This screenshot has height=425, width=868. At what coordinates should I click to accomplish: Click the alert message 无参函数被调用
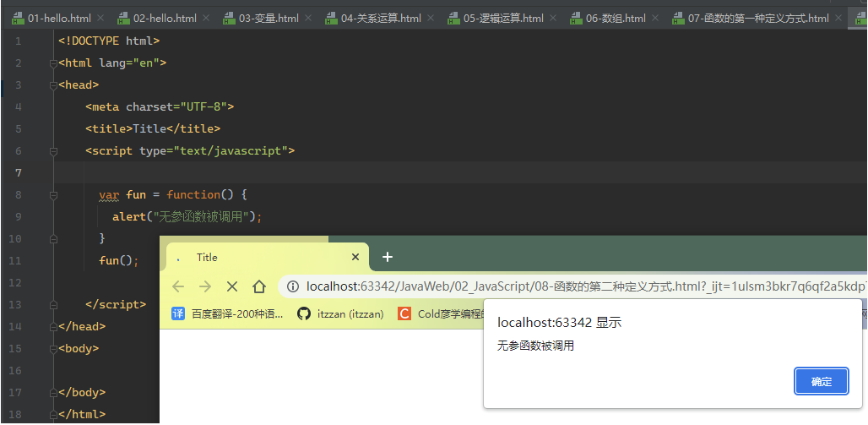click(535, 347)
